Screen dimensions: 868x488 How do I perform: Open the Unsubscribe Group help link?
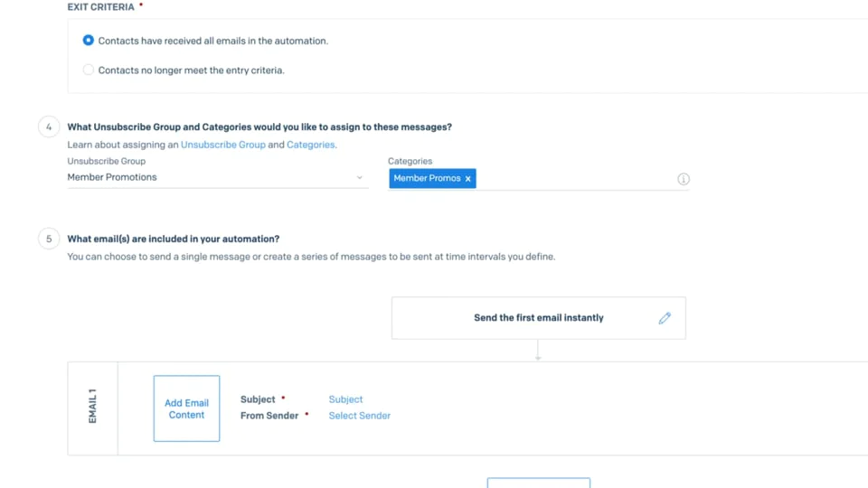pyautogui.click(x=222, y=145)
